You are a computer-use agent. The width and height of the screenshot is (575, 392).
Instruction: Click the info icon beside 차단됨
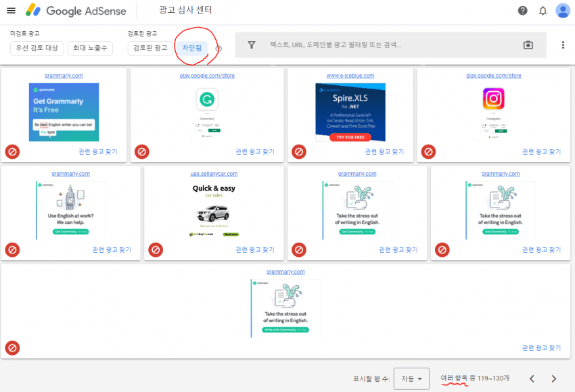(218, 49)
